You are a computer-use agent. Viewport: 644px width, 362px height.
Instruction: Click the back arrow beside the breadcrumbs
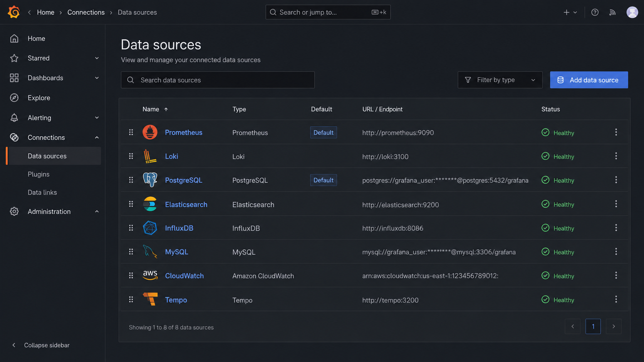click(x=29, y=12)
